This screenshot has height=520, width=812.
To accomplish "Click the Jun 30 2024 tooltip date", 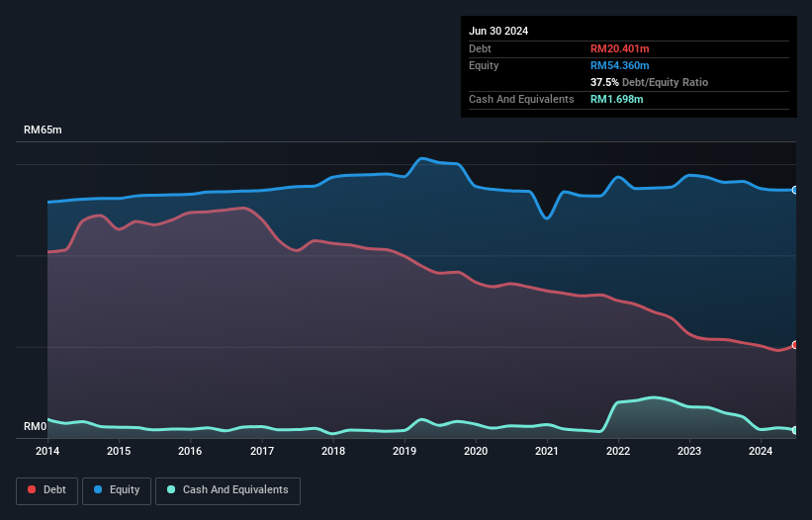I will (x=498, y=31).
